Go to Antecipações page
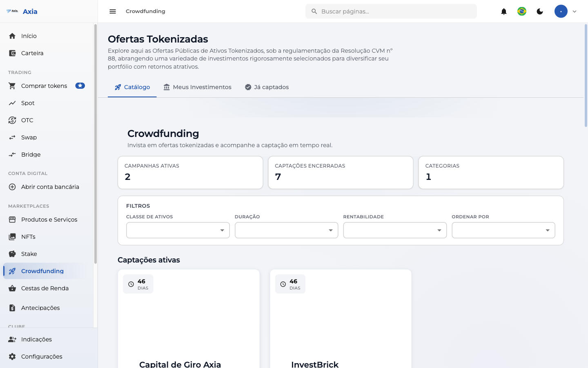 click(46, 308)
